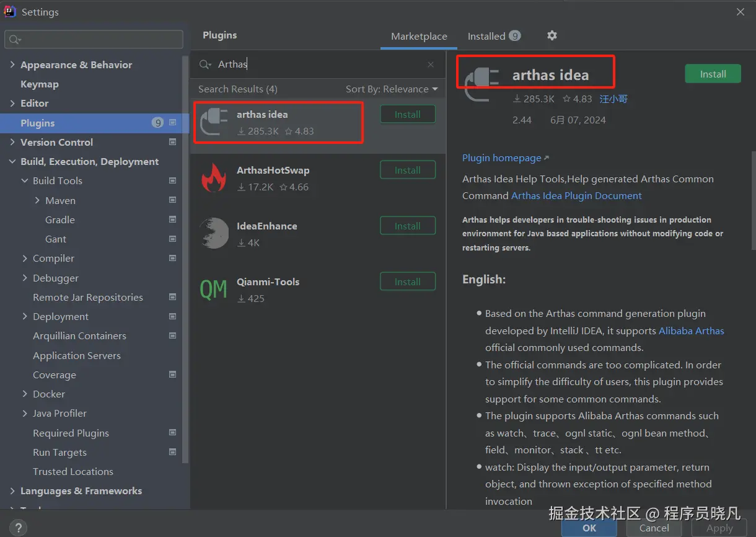Click the settings tree vertical scrollbar
The image size is (756, 537).
[x=186, y=259]
